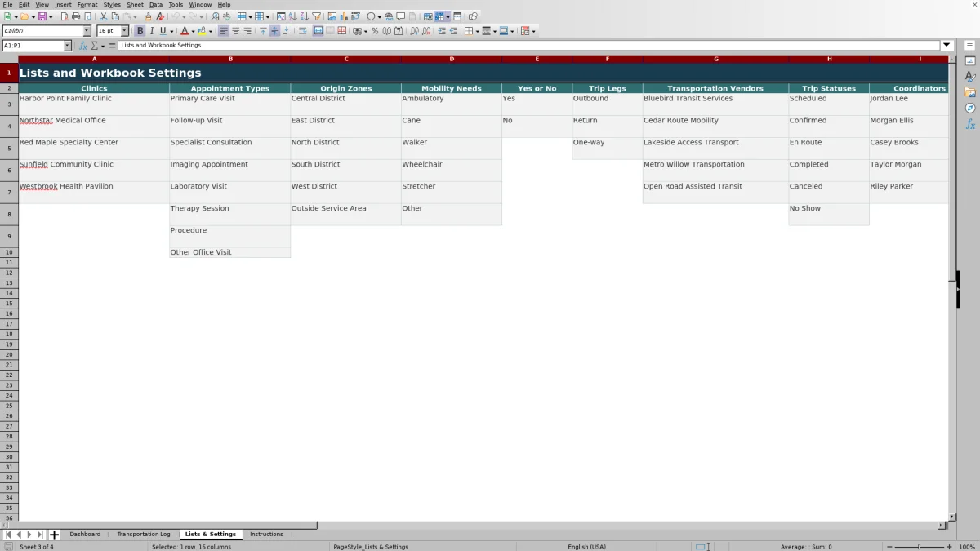The height and width of the screenshot is (551, 980).
Task: Open the Background Color dropdown arrow
Action: pos(211,31)
